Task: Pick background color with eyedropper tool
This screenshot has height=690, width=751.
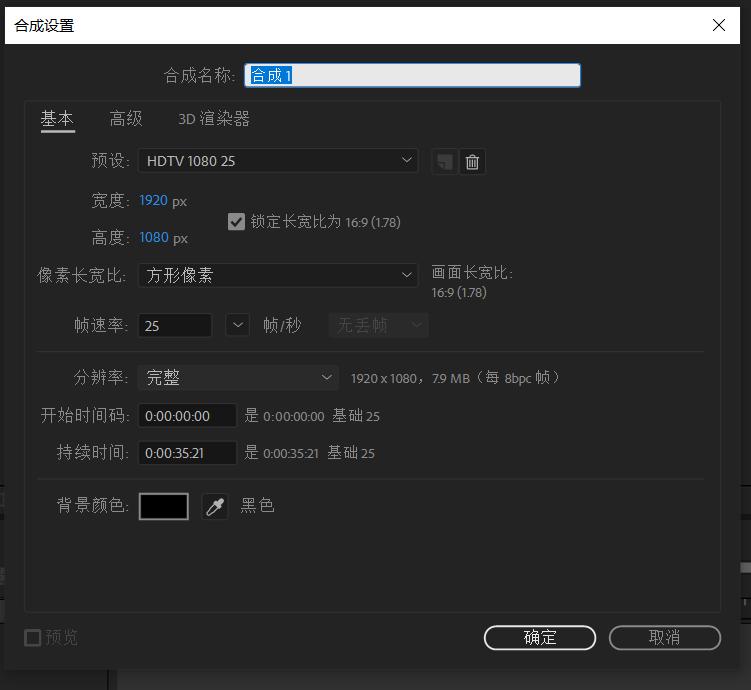Action: 215,506
